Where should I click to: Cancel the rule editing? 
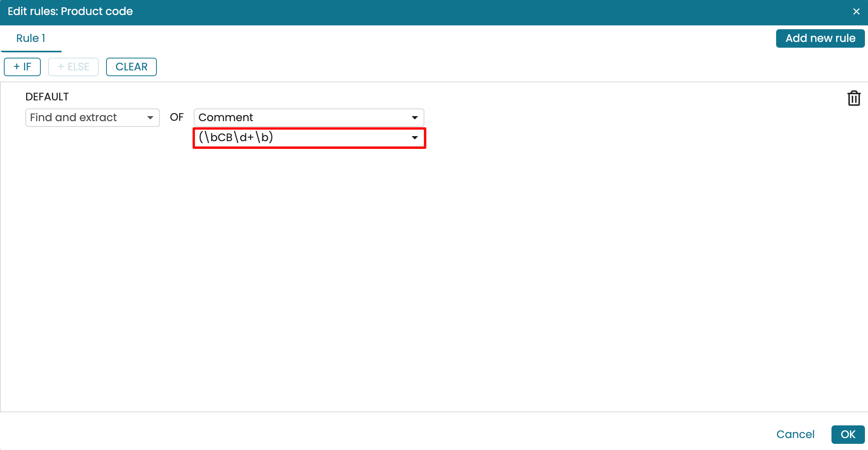pos(795,435)
